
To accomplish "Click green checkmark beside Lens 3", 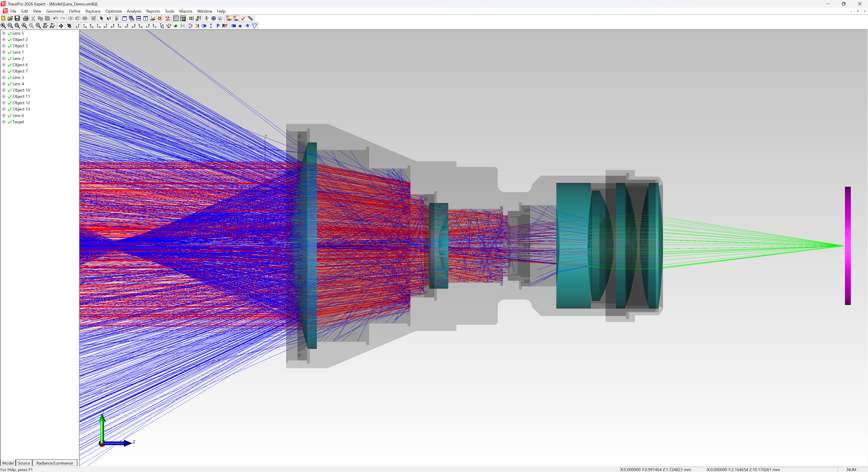I will point(9,78).
